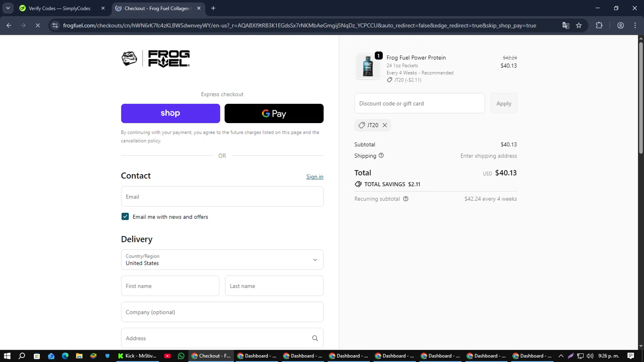This screenshot has height=362, width=644.
Task: Switch to the Kick MrStiv taskbar window
Action: click(137, 356)
